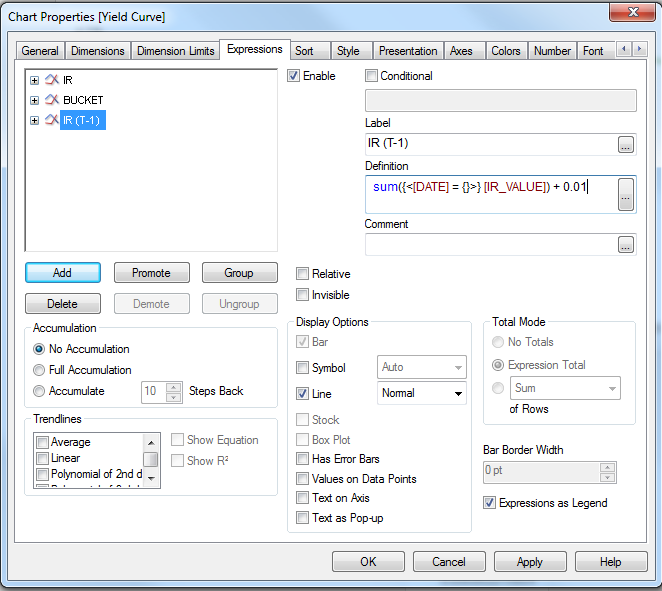Open the Colors tab
Image resolution: width=662 pixels, height=591 pixels.
coord(506,51)
